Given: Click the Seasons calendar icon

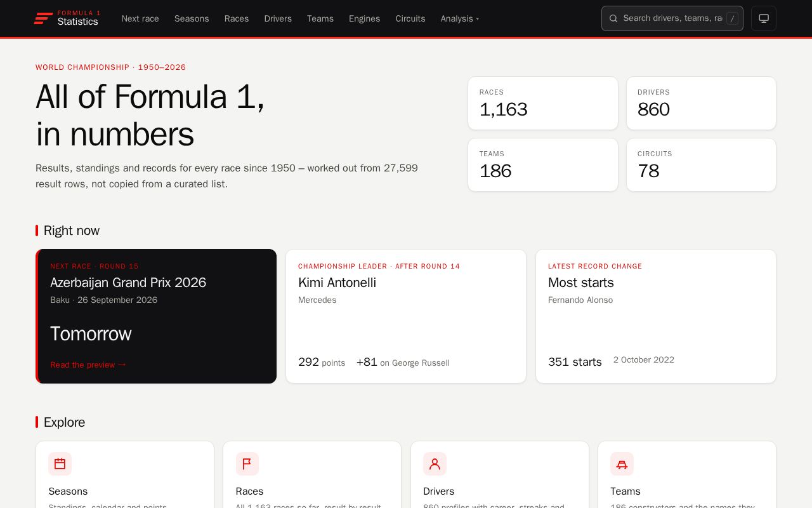Looking at the screenshot, I should point(60,464).
